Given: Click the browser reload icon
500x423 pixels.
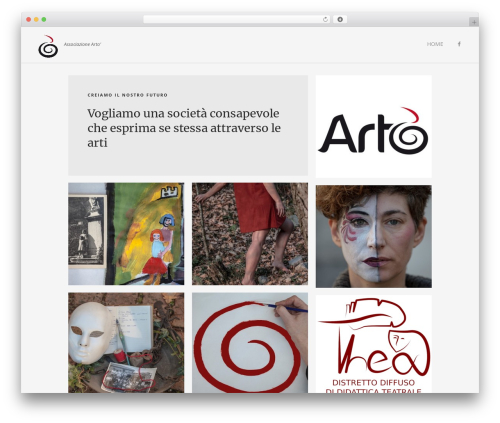Looking at the screenshot, I should click(x=325, y=19).
